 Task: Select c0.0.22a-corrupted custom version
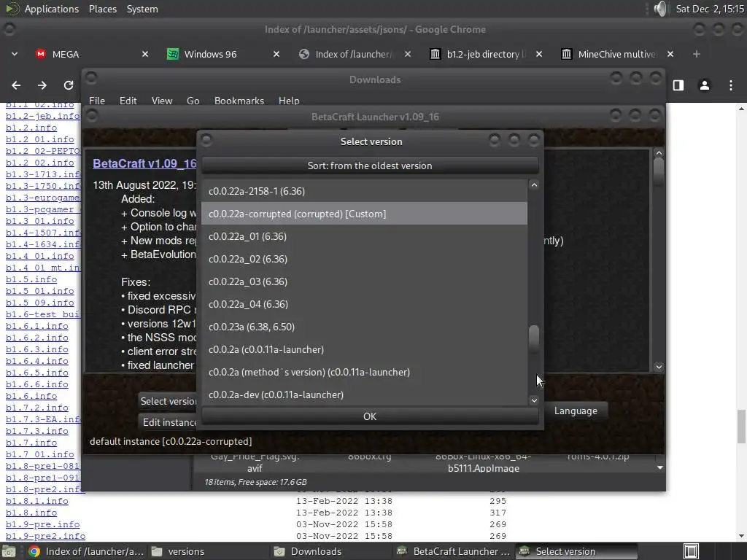point(365,214)
